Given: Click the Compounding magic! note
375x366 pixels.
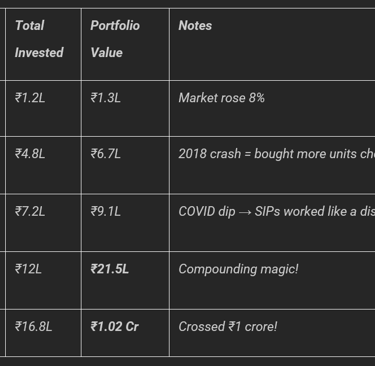Looking at the screenshot, I should tap(238, 269).
